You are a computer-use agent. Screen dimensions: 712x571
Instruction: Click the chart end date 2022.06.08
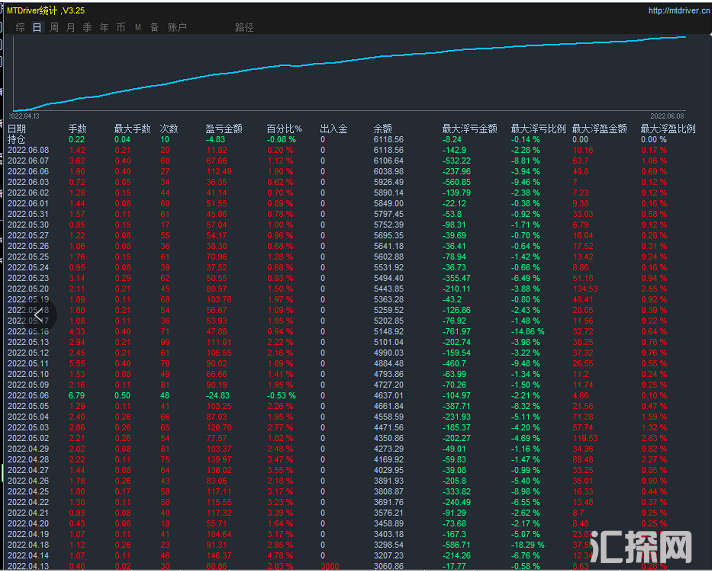click(x=667, y=116)
